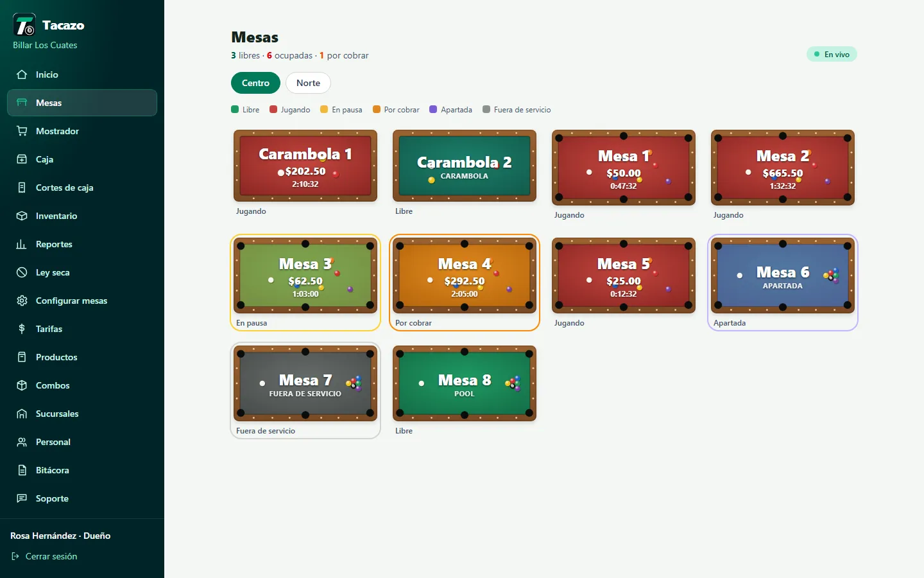The height and width of the screenshot is (578, 924).
Task: Open Inicio via its home icon
Action: 22,74
